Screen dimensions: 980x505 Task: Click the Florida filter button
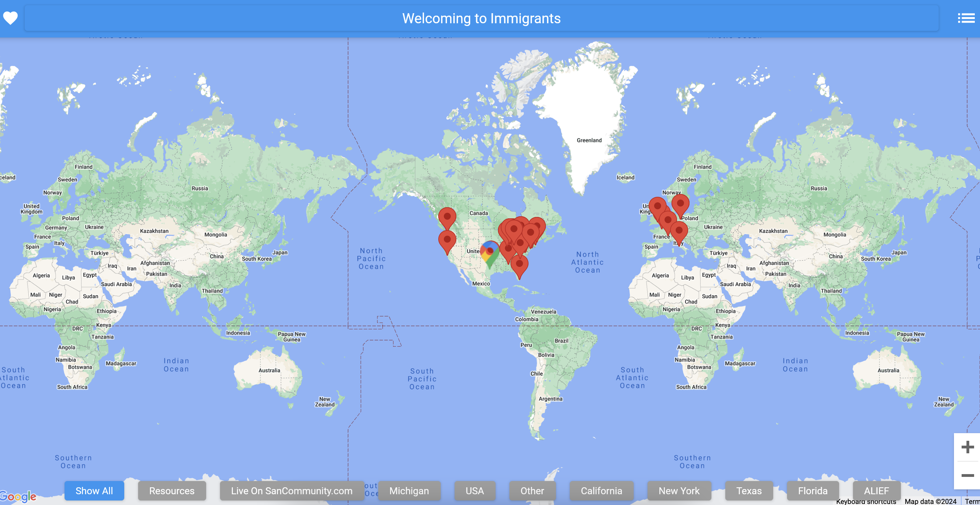click(x=813, y=490)
